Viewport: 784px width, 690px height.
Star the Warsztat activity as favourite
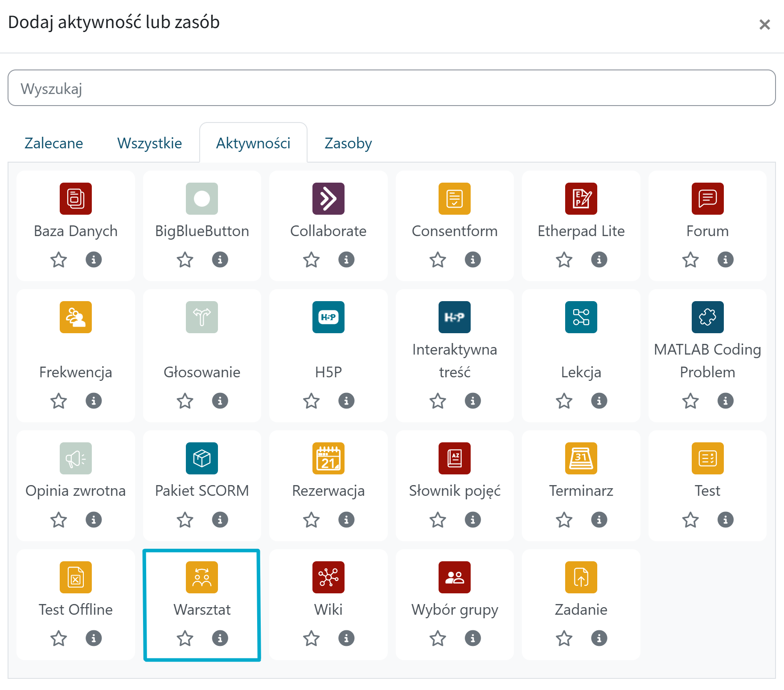click(185, 638)
